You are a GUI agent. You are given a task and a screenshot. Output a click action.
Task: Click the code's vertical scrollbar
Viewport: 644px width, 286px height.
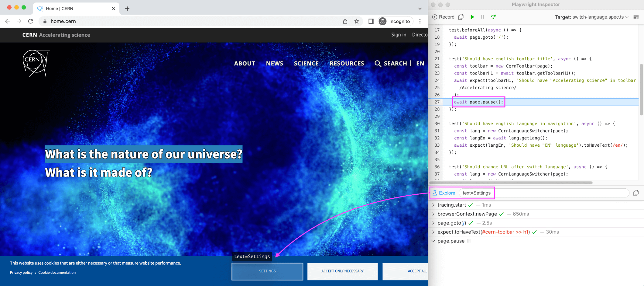pos(641,90)
